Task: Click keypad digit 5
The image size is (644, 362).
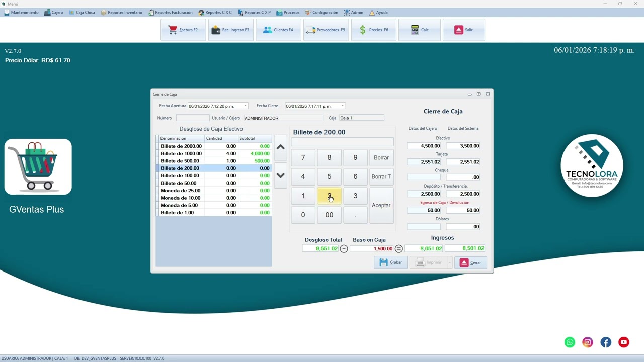Action: [x=329, y=177]
